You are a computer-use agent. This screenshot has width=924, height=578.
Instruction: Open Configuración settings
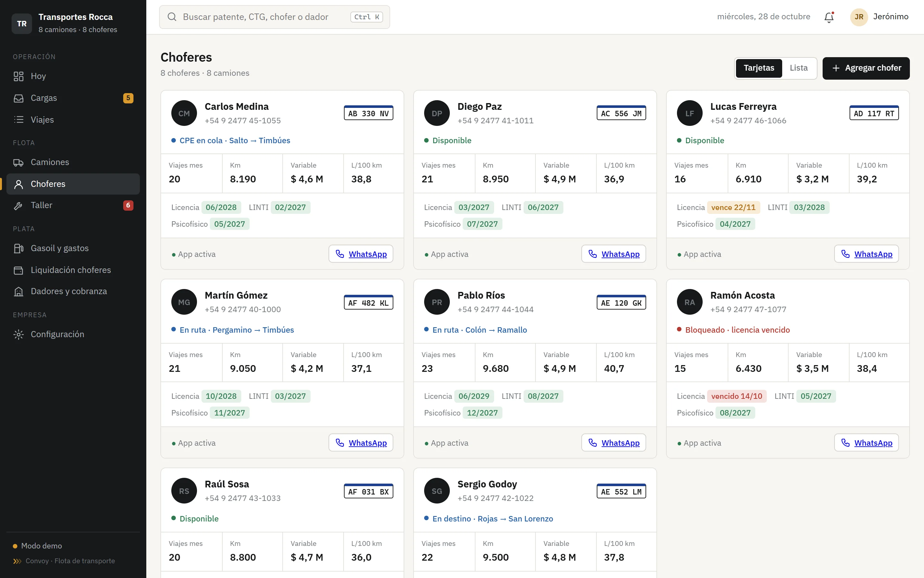click(x=73, y=334)
